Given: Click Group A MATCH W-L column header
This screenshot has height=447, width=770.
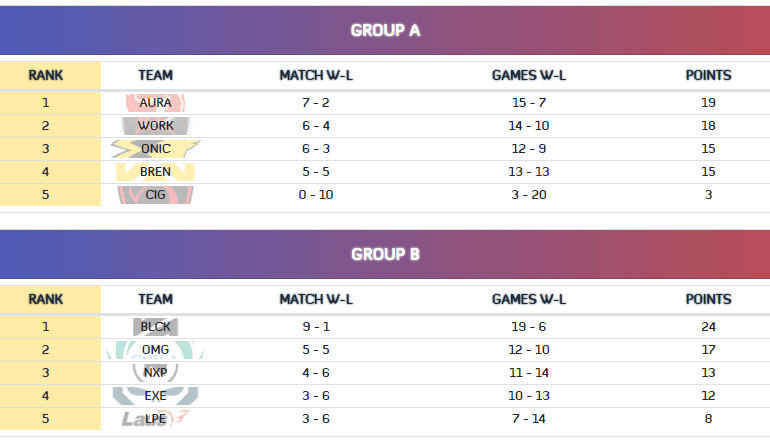Looking at the screenshot, I should tap(316, 75).
